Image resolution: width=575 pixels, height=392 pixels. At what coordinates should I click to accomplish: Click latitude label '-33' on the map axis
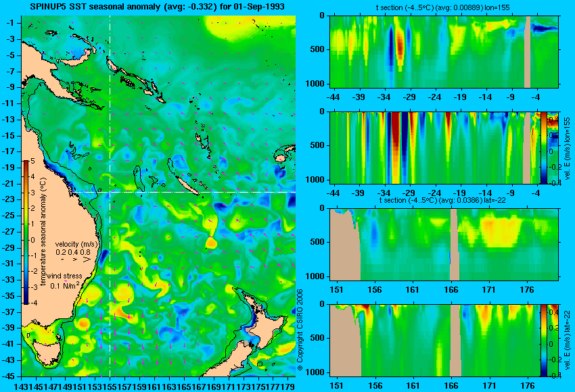[9, 280]
